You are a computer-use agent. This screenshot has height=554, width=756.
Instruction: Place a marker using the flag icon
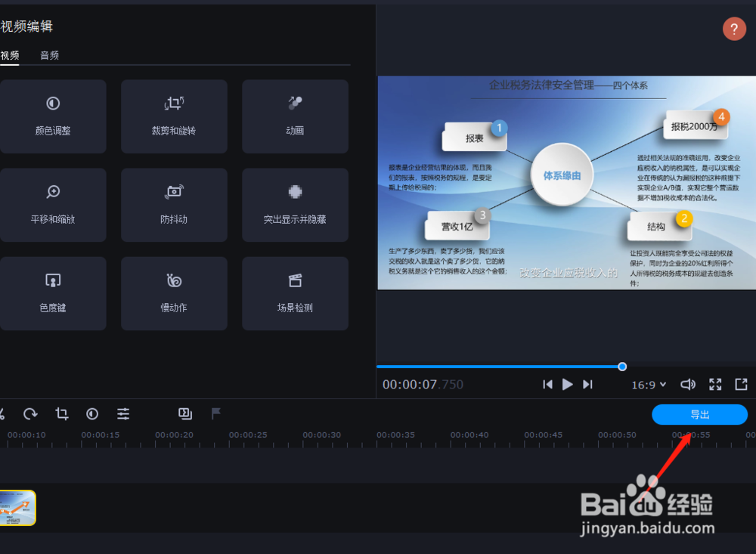(216, 413)
